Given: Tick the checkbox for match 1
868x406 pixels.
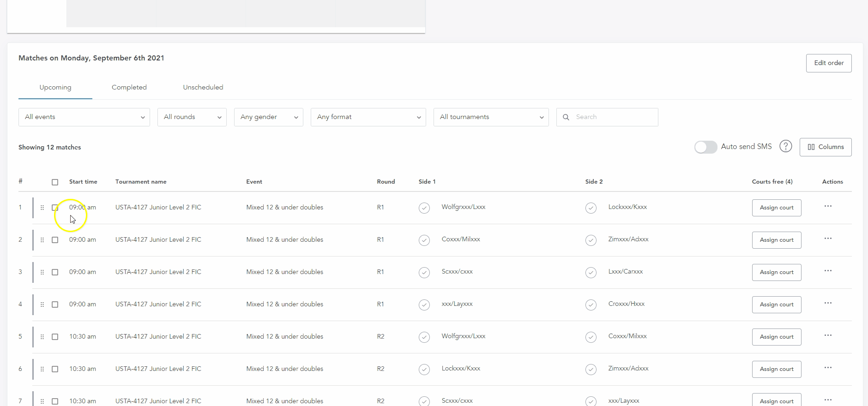Looking at the screenshot, I should point(55,208).
